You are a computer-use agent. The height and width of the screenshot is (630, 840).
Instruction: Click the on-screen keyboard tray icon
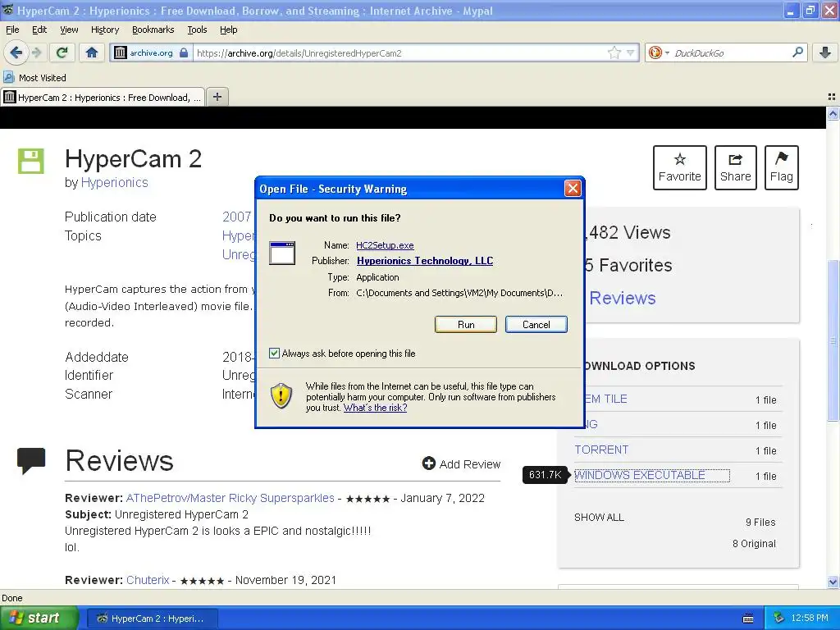748,619
